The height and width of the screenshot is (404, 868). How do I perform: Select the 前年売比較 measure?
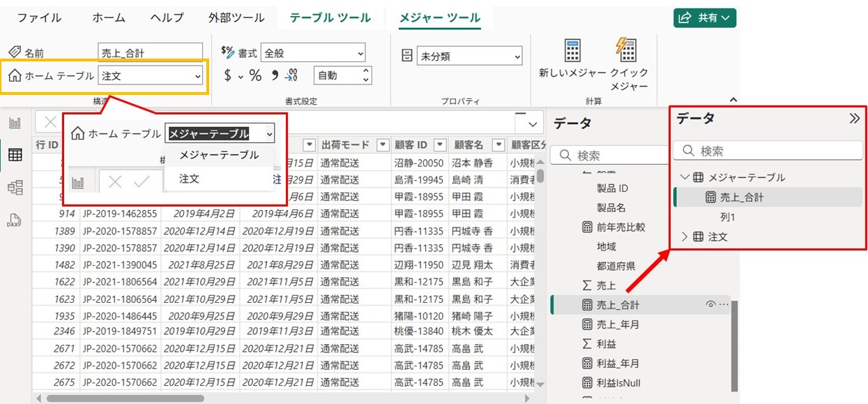[620, 227]
